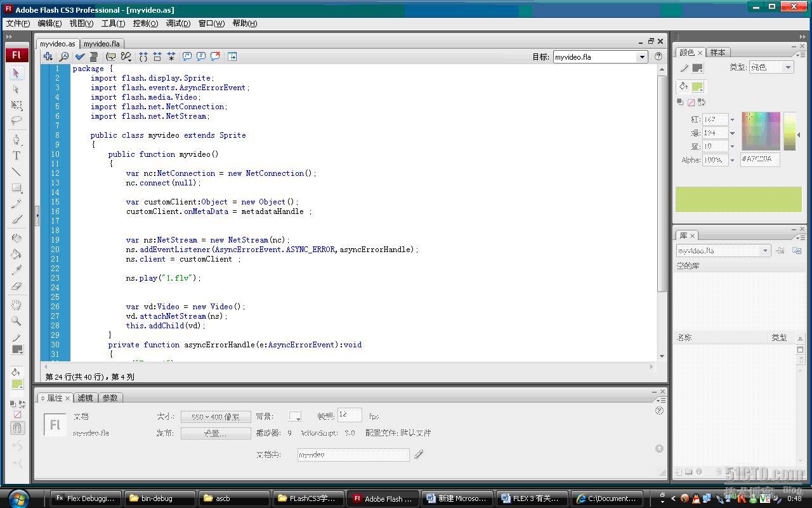The height and width of the screenshot is (508, 812).
Task: Open Flex Debugging taskbar button
Action: pyautogui.click(x=86, y=498)
